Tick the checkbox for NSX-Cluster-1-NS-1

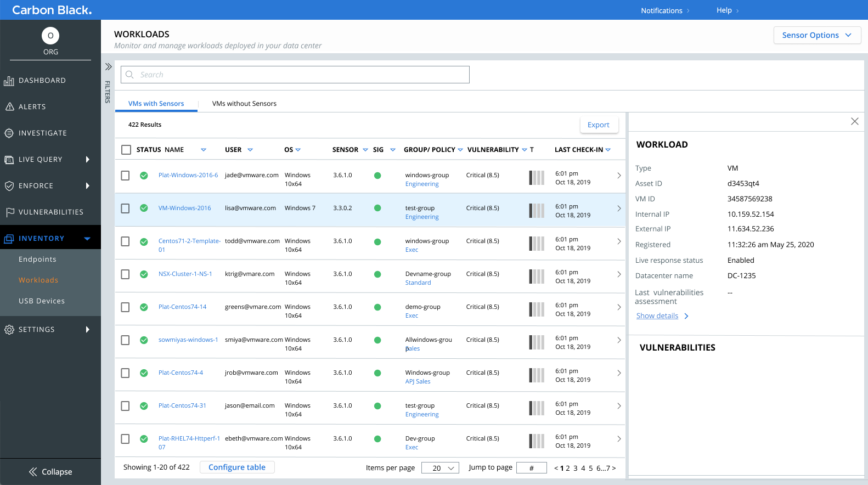[125, 274]
